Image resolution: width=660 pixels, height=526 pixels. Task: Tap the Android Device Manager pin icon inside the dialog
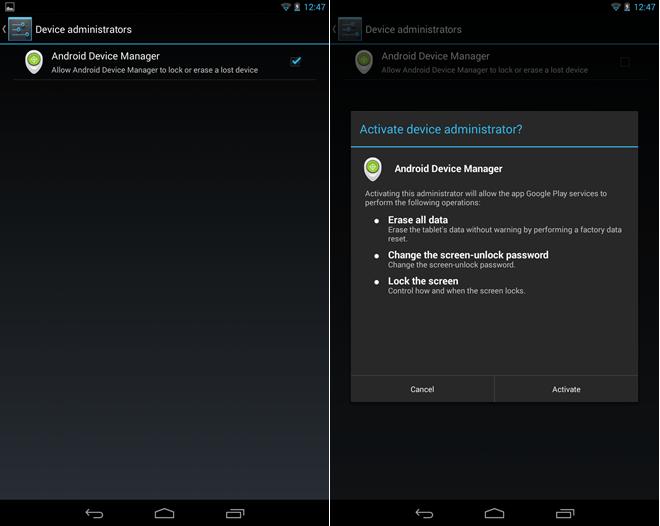coord(373,169)
